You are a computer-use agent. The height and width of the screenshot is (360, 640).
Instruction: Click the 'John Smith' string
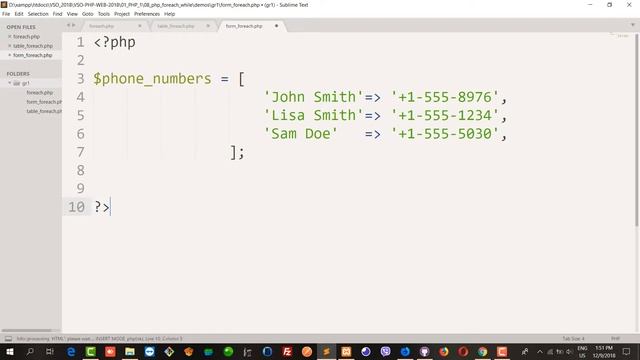(313, 97)
